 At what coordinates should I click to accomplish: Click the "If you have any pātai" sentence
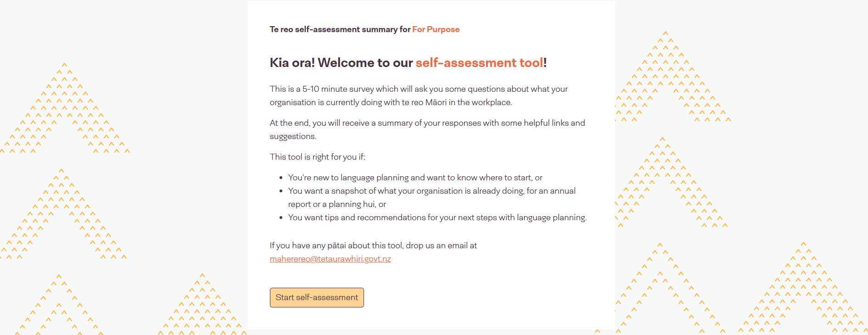(373, 246)
